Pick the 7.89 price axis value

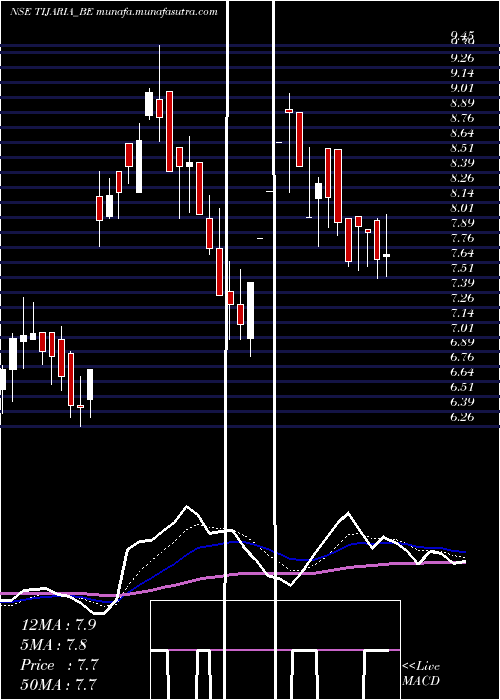462,223
